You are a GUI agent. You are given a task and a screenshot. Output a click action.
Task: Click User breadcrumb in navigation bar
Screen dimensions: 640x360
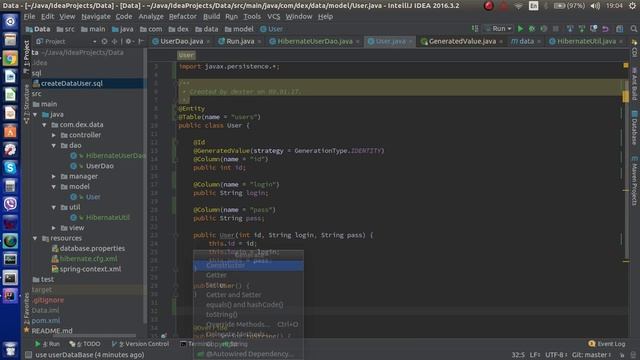[272, 29]
